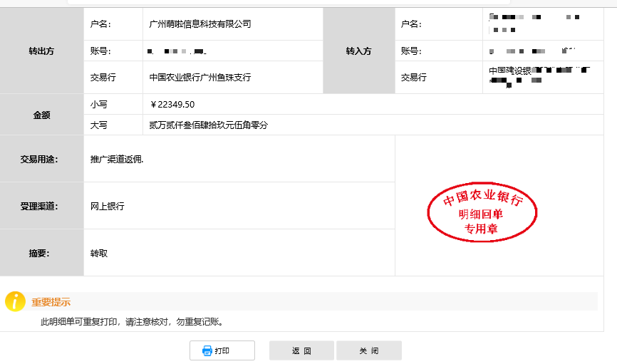This screenshot has width=617, height=364.
Task: Click the printer icon in 打印 button
Action: click(x=207, y=350)
